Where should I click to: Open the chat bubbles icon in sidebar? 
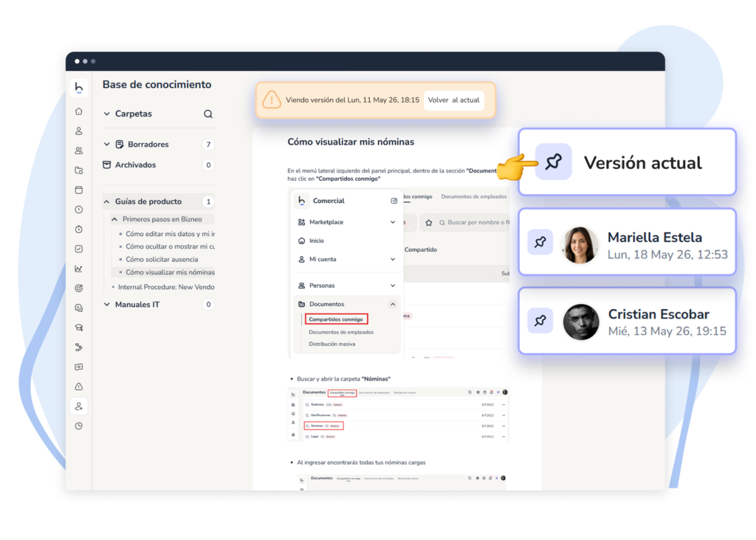(79, 308)
